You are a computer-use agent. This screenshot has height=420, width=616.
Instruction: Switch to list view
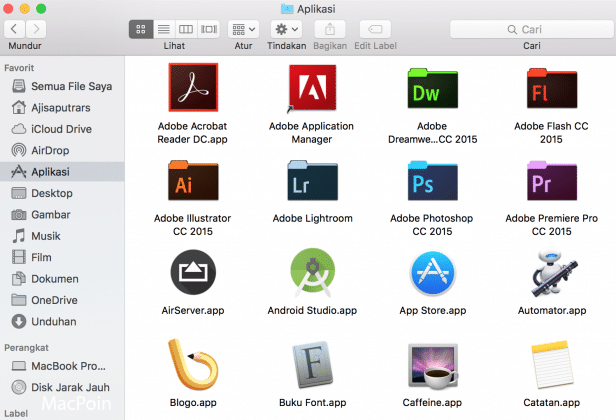point(164,29)
